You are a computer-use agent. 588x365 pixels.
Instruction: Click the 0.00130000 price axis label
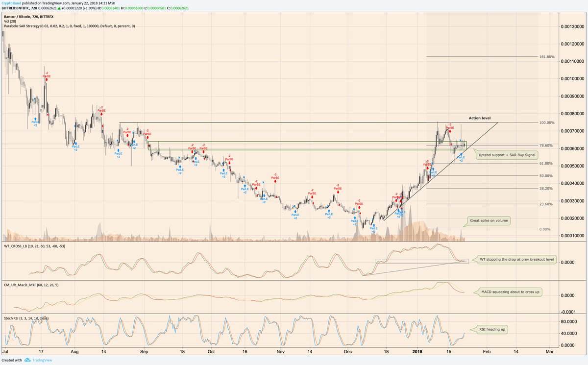click(573, 26)
